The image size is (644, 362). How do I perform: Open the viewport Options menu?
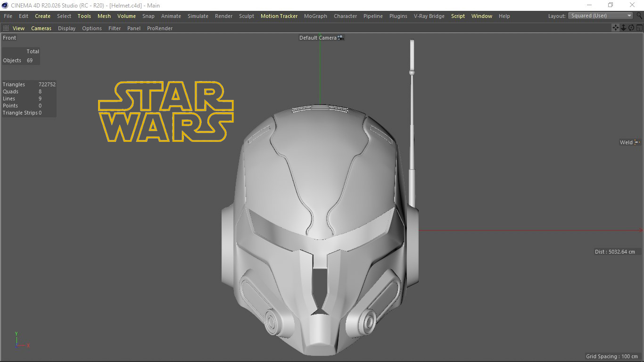point(92,28)
